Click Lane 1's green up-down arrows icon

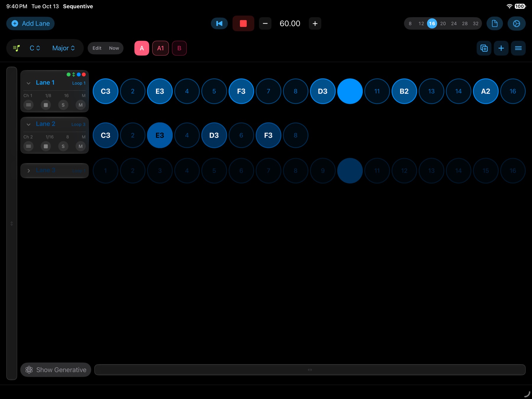[74, 75]
